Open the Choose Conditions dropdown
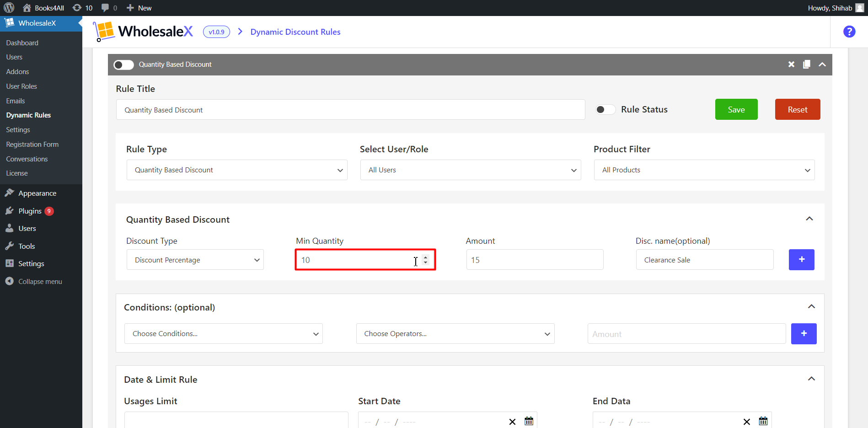Image resolution: width=868 pixels, height=428 pixels. (x=224, y=334)
